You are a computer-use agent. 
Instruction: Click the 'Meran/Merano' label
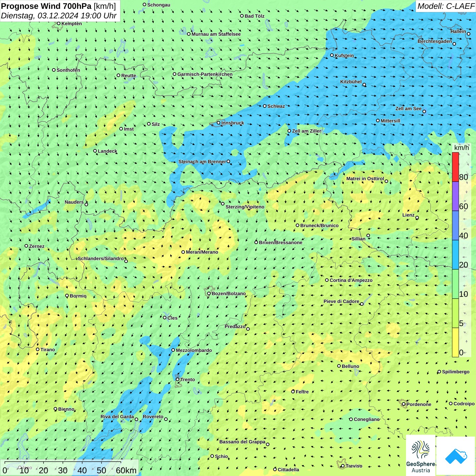pyautogui.click(x=202, y=252)
